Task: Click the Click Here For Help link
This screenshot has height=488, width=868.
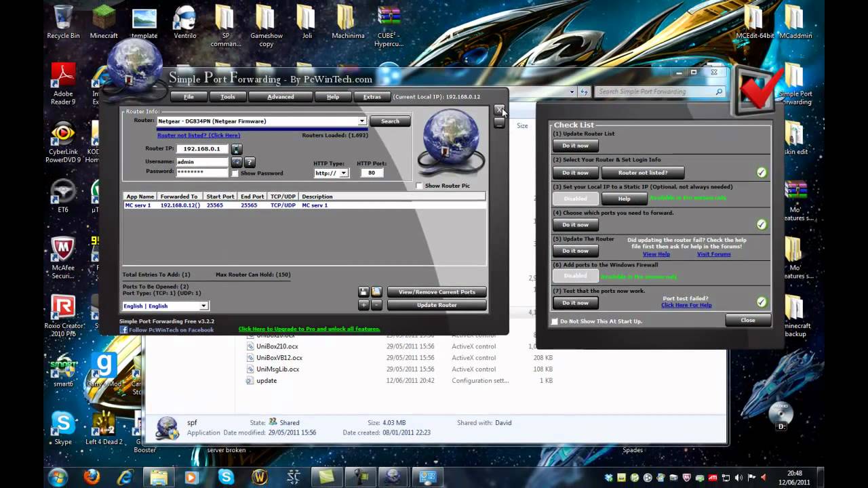Action: click(x=686, y=306)
